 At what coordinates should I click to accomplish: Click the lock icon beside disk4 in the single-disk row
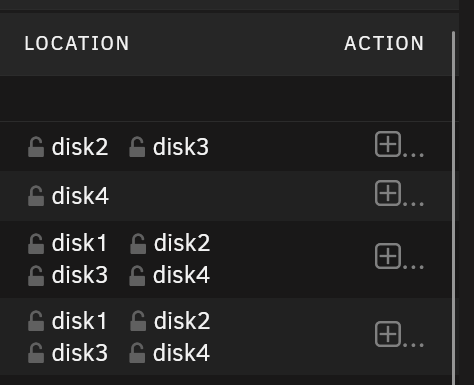(36, 196)
